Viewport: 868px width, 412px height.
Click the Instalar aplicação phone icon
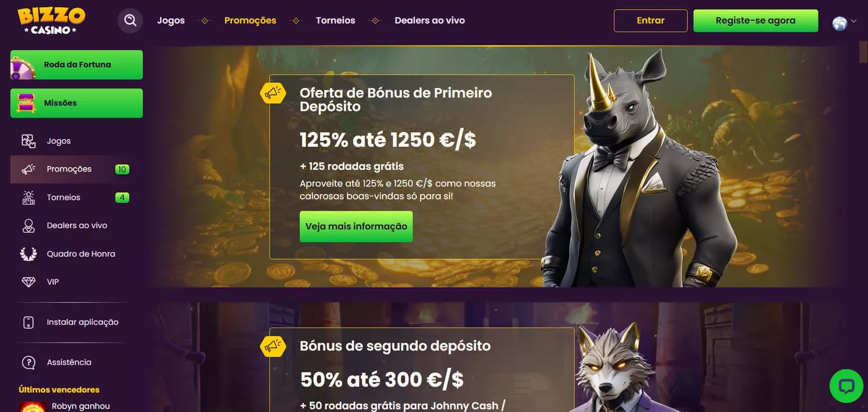[29, 322]
